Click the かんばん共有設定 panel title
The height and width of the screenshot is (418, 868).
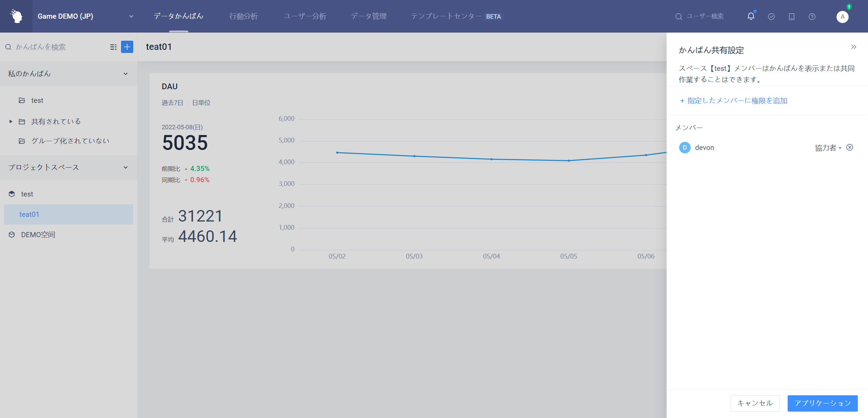pyautogui.click(x=711, y=50)
